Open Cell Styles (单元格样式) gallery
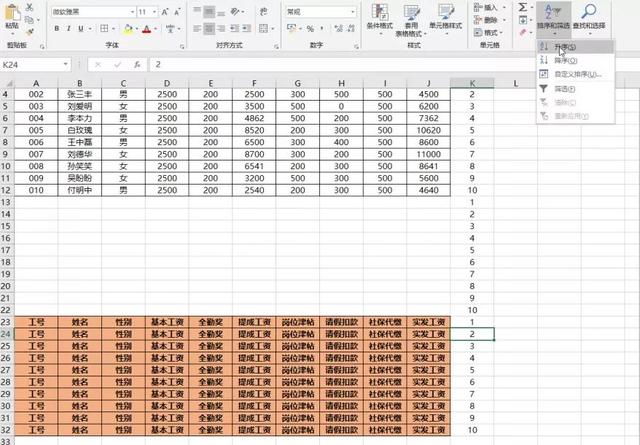The width and height of the screenshot is (640, 445). pos(448,20)
